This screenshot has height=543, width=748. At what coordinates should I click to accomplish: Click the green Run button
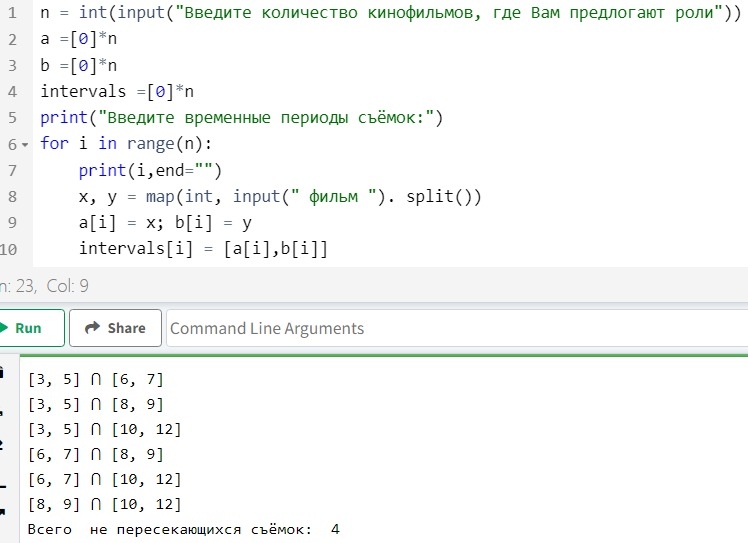click(x=31, y=328)
